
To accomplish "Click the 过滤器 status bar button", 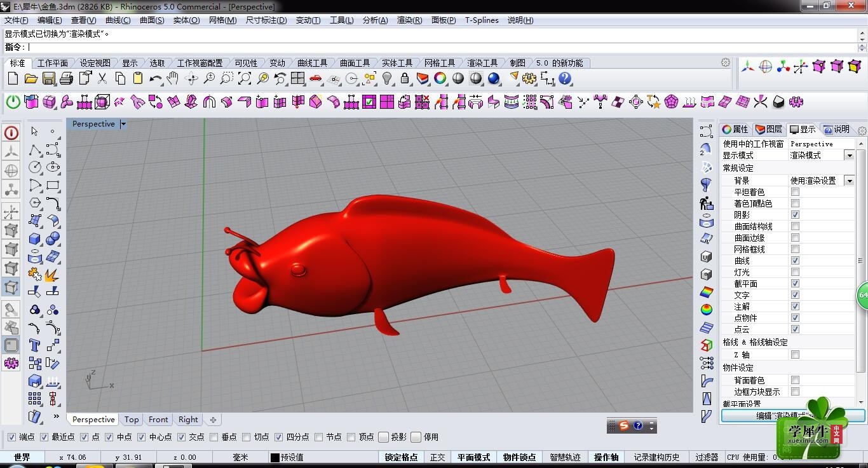I will (x=706, y=457).
